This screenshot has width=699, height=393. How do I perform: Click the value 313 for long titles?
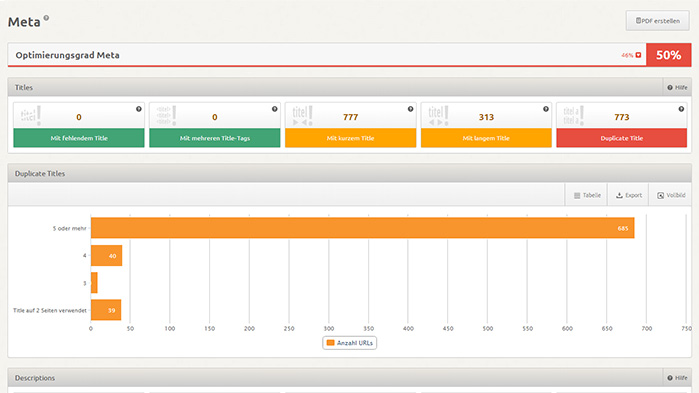[486, 117]
